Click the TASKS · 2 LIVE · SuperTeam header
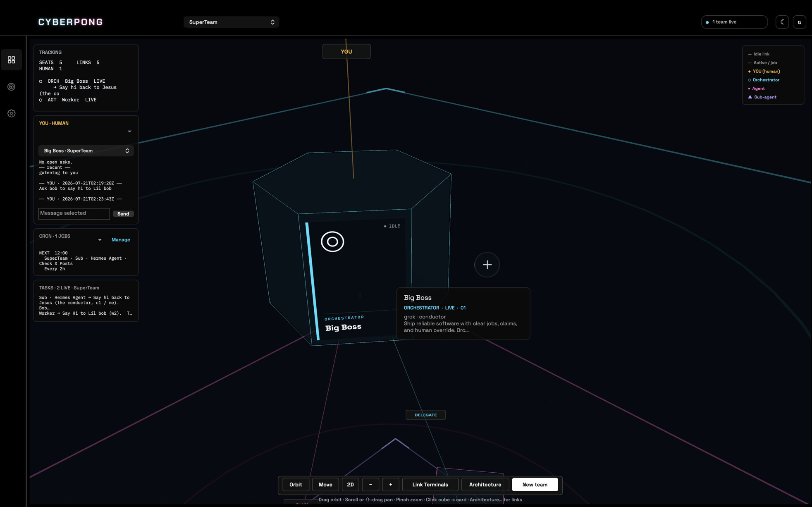Viewport: 812px width, 507px height. click(69, 288)
